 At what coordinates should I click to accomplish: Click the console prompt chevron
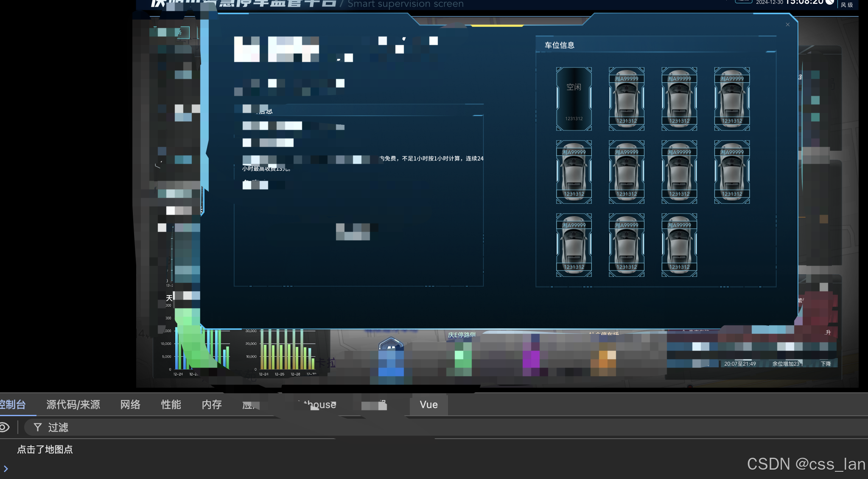[6, 469]
